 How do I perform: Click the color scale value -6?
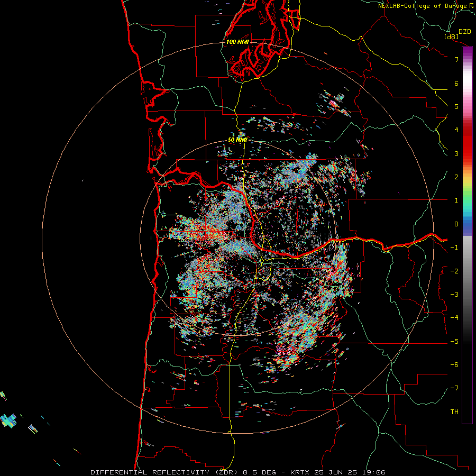click(454, 365)
